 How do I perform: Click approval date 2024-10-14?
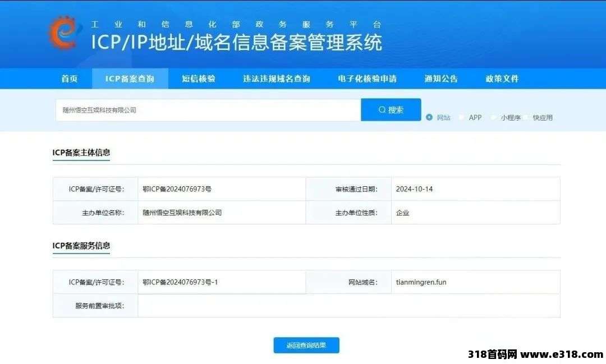[414, 189]
